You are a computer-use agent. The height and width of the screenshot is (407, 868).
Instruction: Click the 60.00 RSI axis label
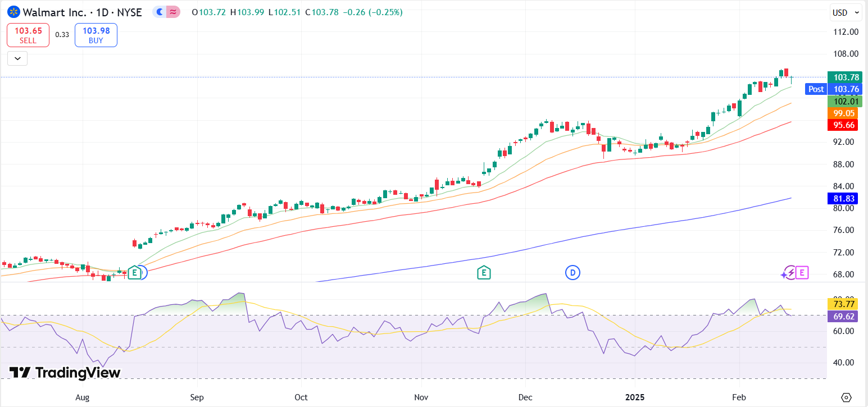(844, 331)
